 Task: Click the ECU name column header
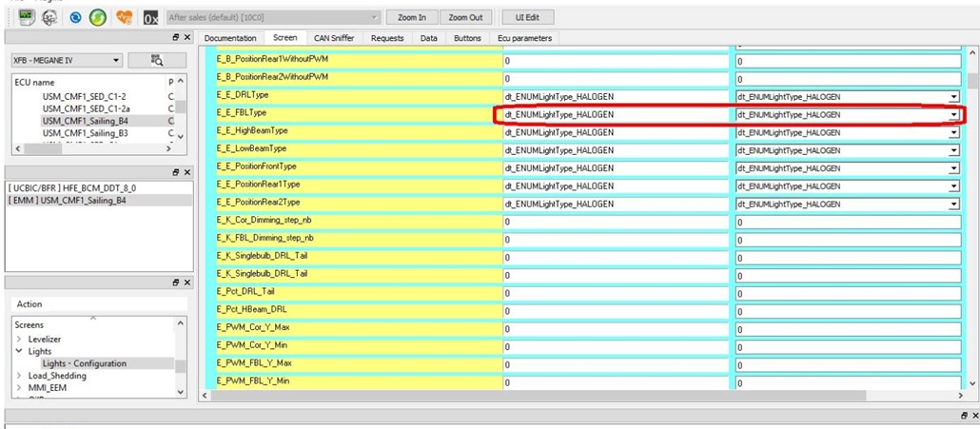click(34, 82)
